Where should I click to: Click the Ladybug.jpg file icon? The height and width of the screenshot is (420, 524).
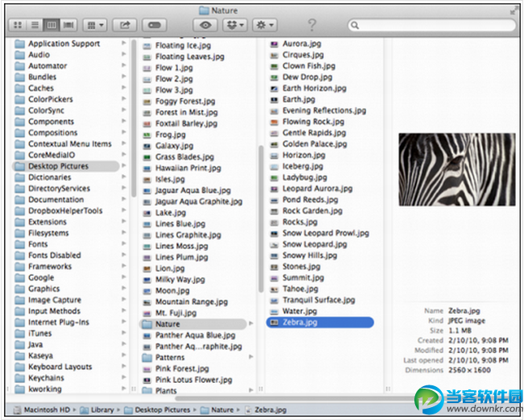pyautogui.click(x=274, y=177)
